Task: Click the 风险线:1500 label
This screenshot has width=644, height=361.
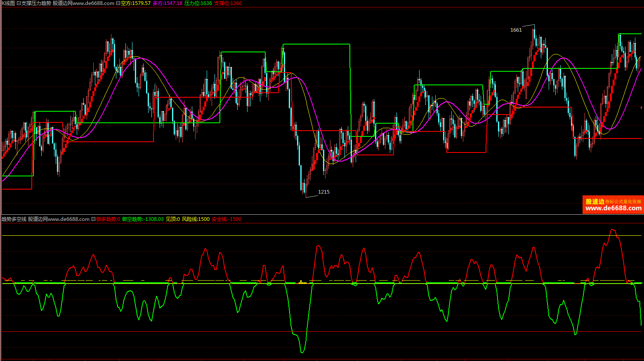Action: pyautogui.click(x=196, y=219)
